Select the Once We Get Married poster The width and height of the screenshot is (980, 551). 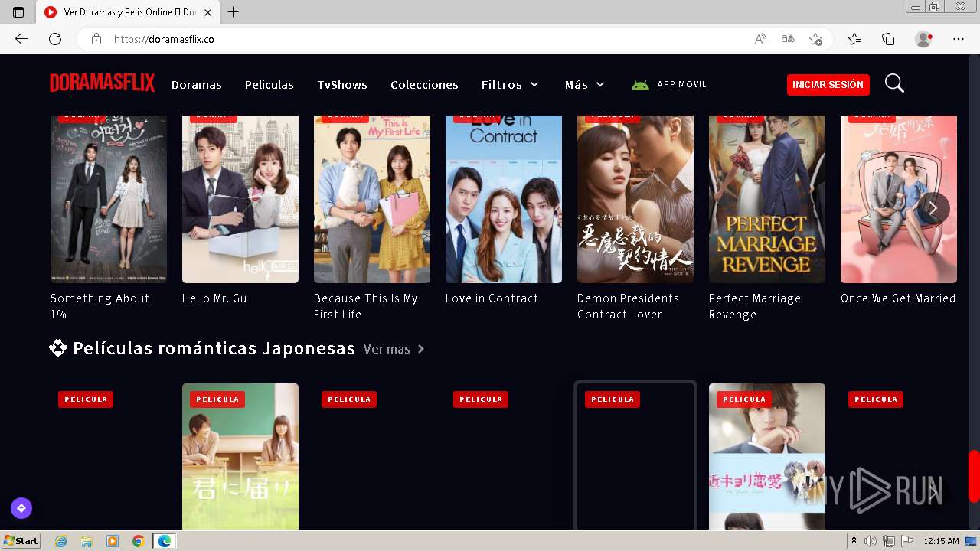[899, 199]
